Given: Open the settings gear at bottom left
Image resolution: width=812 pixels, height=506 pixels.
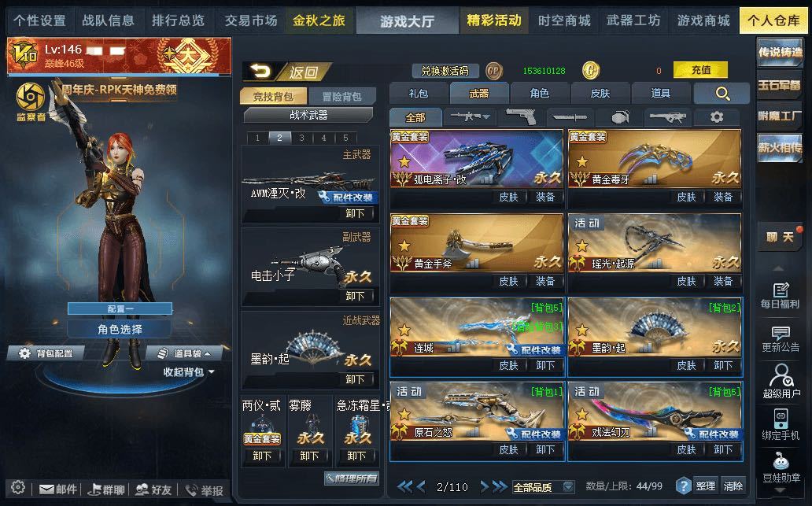Looking at the screenshot, I should (18, 488).
